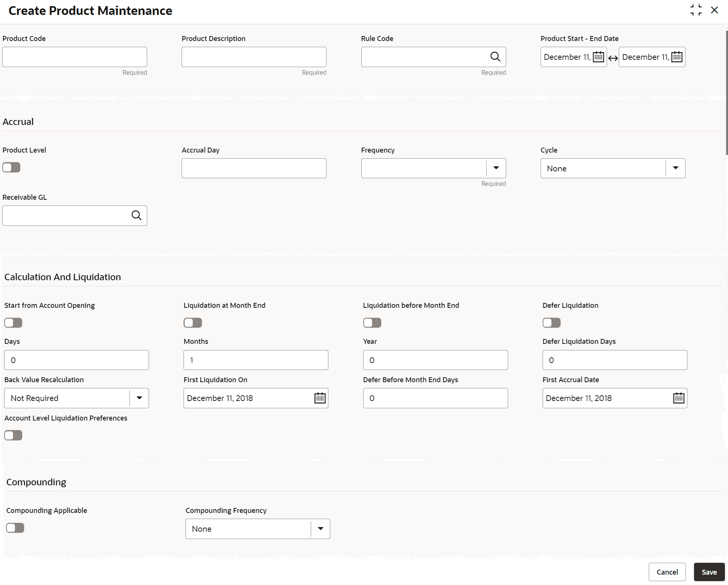Click the Product Code input field
This screenshot has width=728, height=585.
(x=75, y=57)
